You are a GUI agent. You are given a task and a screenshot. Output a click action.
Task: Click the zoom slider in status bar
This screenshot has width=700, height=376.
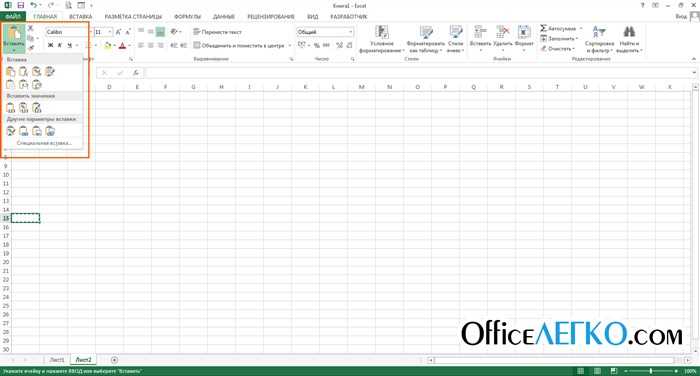651,371
